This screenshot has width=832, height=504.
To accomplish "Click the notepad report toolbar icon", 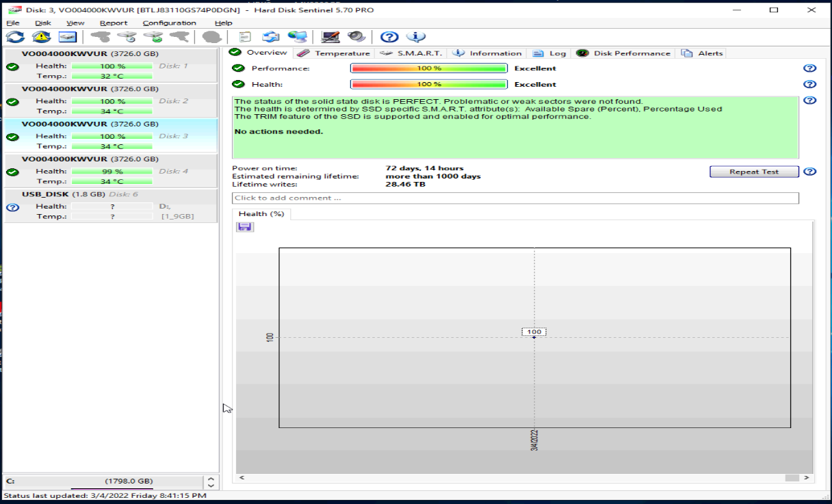I will 245,37.
